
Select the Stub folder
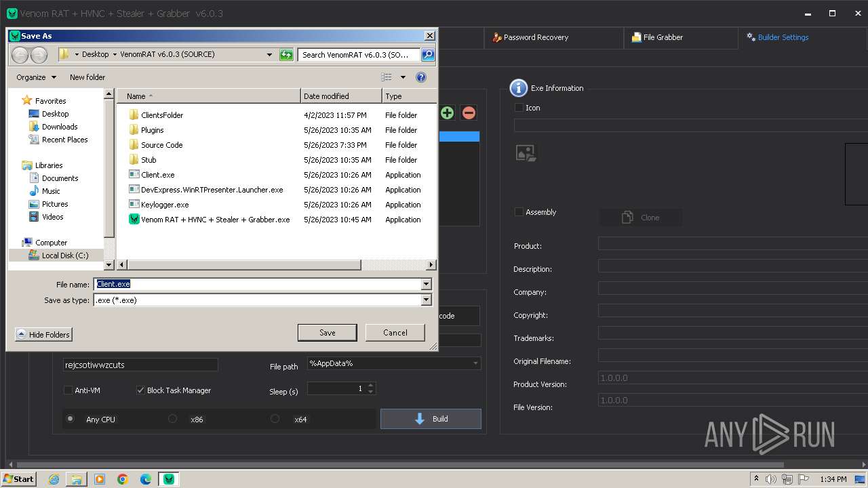point(149,160)
